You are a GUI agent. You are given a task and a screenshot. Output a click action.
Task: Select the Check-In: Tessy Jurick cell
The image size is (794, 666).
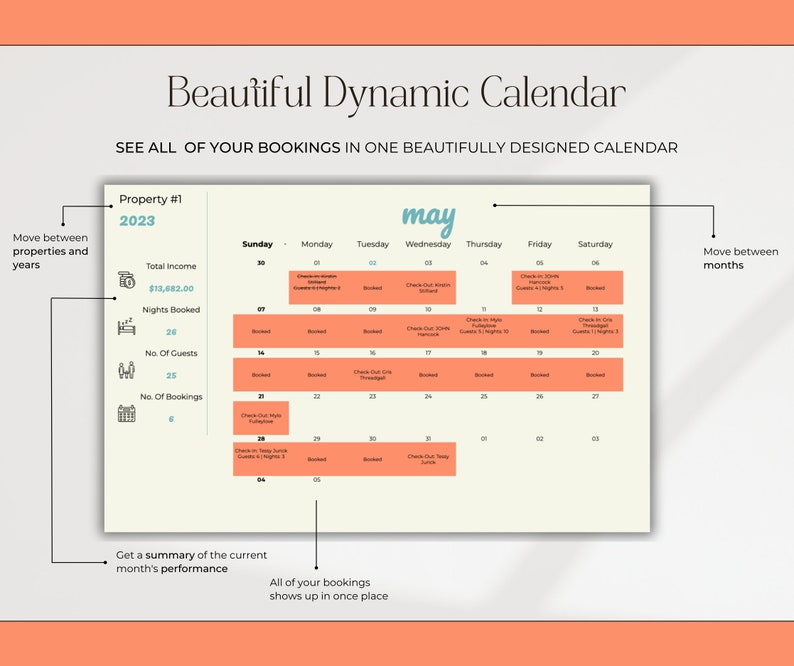click(x=261, y=459)
